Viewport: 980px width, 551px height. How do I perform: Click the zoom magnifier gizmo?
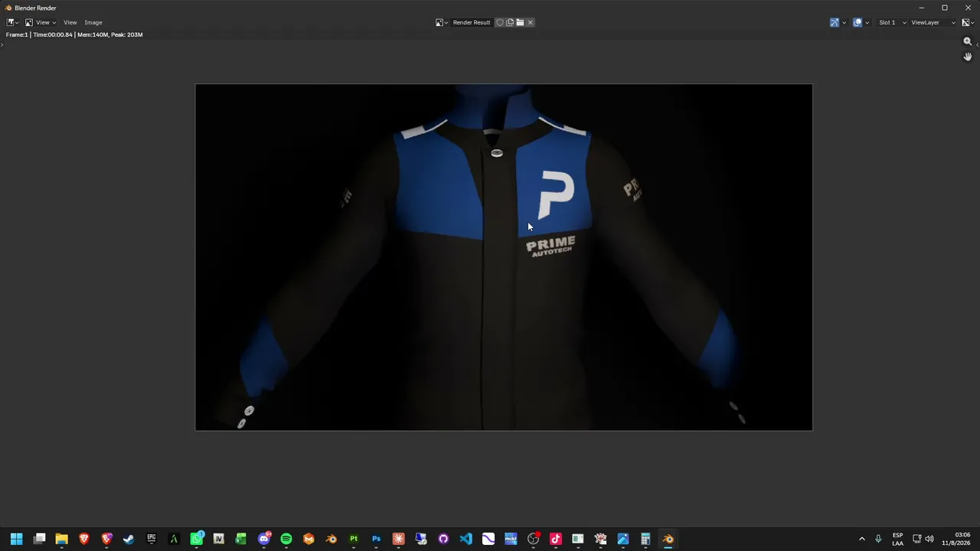(x=968, y=42)
